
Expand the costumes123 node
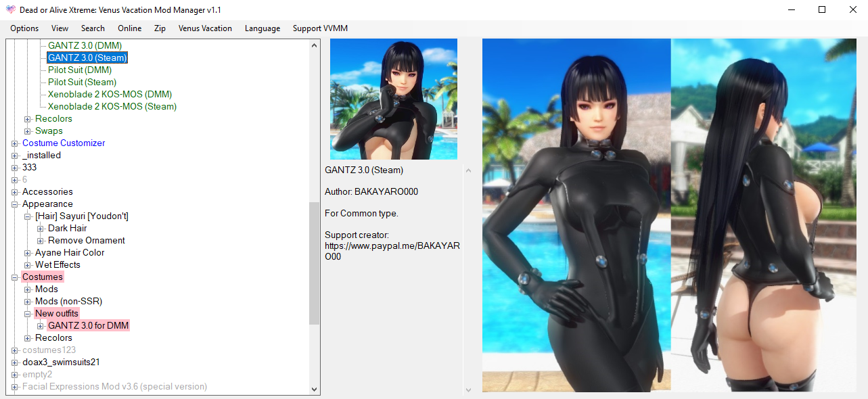(15, 350)
